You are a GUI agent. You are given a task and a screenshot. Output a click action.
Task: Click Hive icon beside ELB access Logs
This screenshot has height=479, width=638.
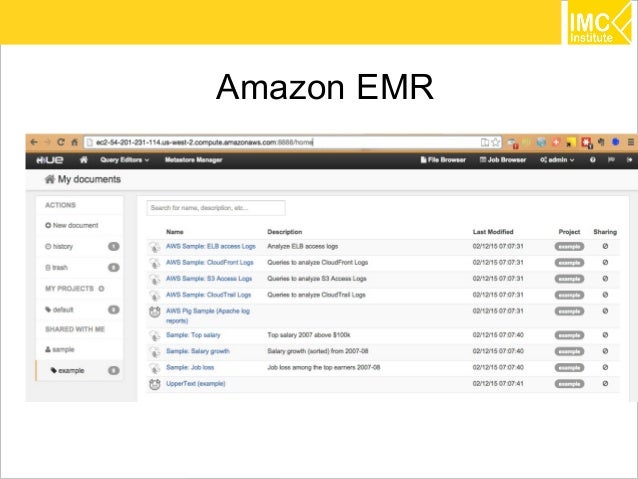(154, 247)
